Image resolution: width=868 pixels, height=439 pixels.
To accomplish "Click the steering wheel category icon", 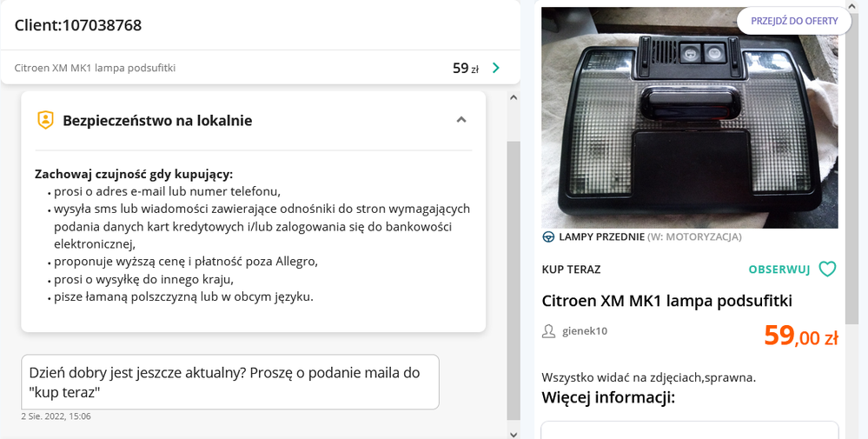I will pos(548,237).
